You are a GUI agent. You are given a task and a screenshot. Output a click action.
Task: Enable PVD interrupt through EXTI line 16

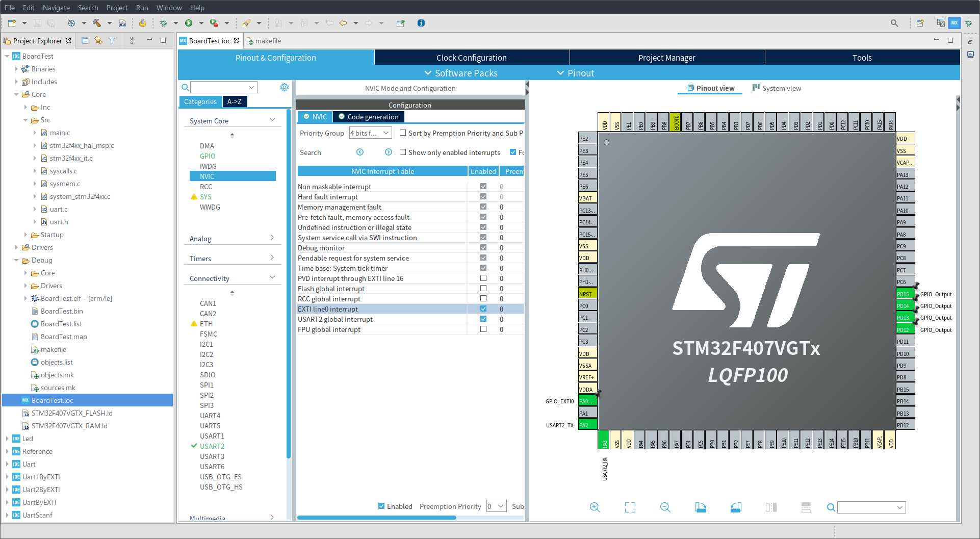[x=483, y=278]
